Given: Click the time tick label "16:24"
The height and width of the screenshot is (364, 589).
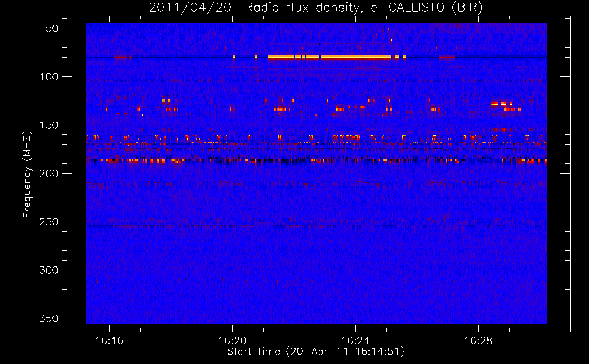Looking at the screenshot, I should tap(355, 341).
